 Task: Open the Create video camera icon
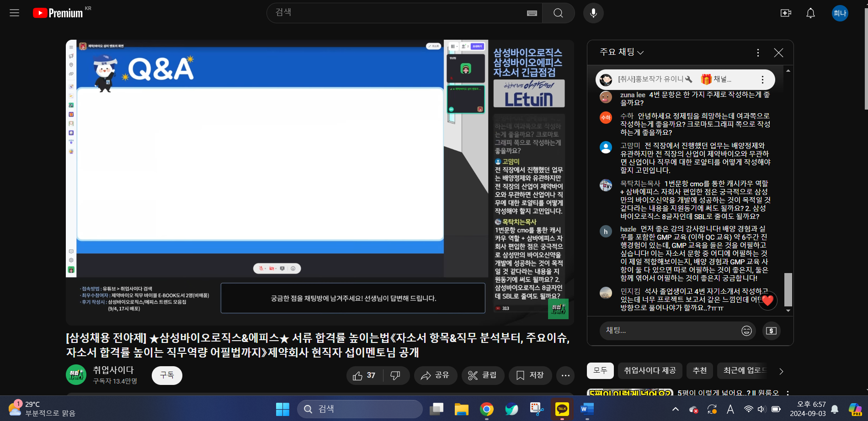pyautogui.click(x=786, y=13)
